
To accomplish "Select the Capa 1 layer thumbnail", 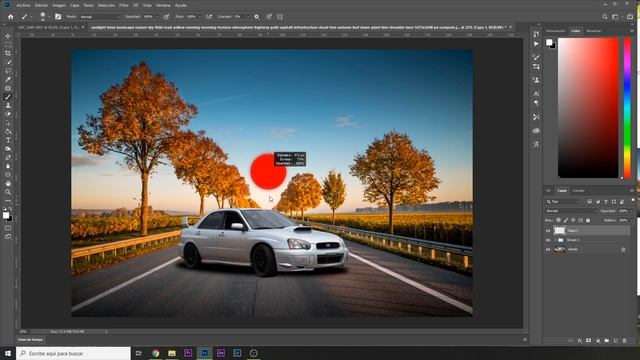I will click(x=559, y=231).
